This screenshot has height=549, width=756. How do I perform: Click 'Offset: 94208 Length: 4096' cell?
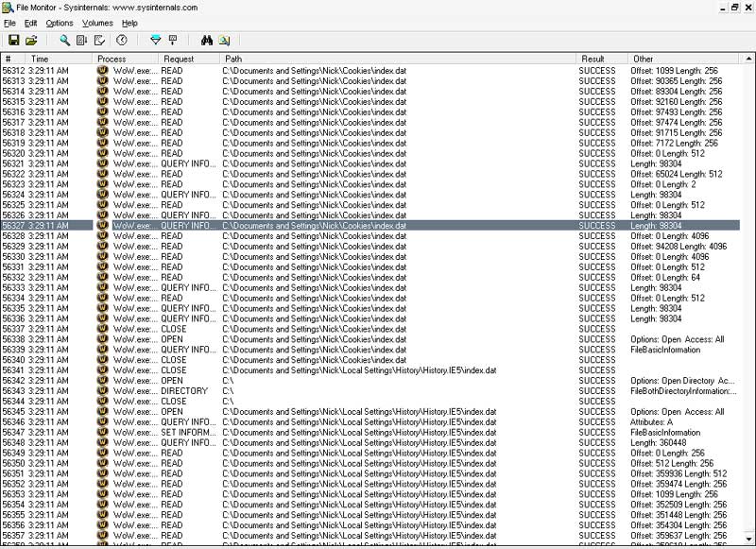click(679, 246)
